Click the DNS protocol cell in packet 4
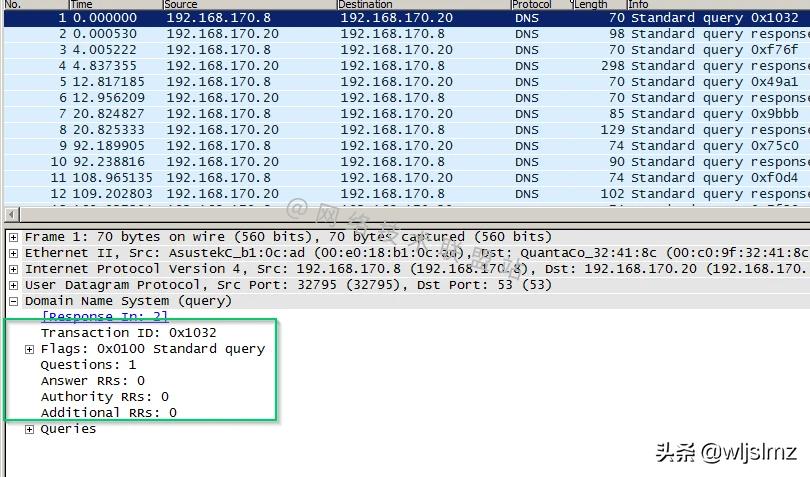 click(527, 66)
